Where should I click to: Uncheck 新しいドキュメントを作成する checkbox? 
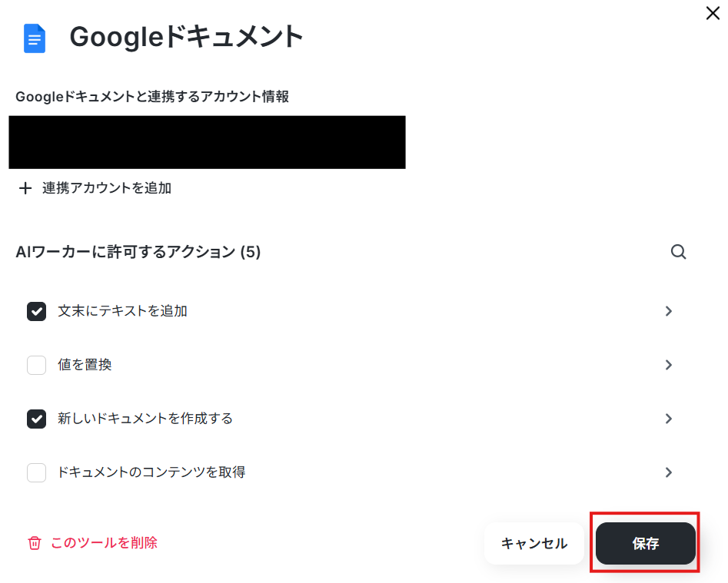(x=36, y=419)
